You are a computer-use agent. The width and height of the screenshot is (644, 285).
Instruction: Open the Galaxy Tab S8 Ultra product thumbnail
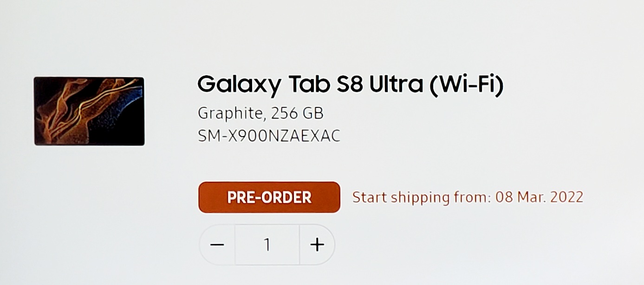[x=89, y=111]
